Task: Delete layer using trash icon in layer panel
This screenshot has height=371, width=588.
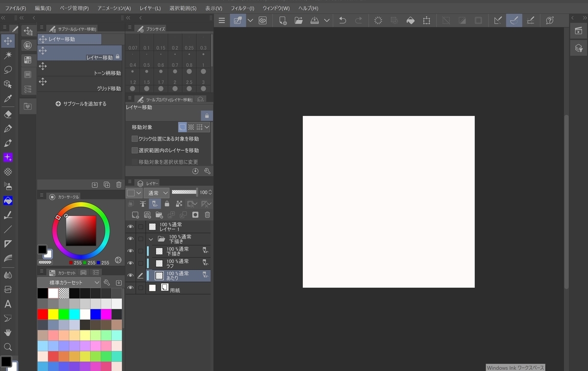Action: click(x=207, y=215)
